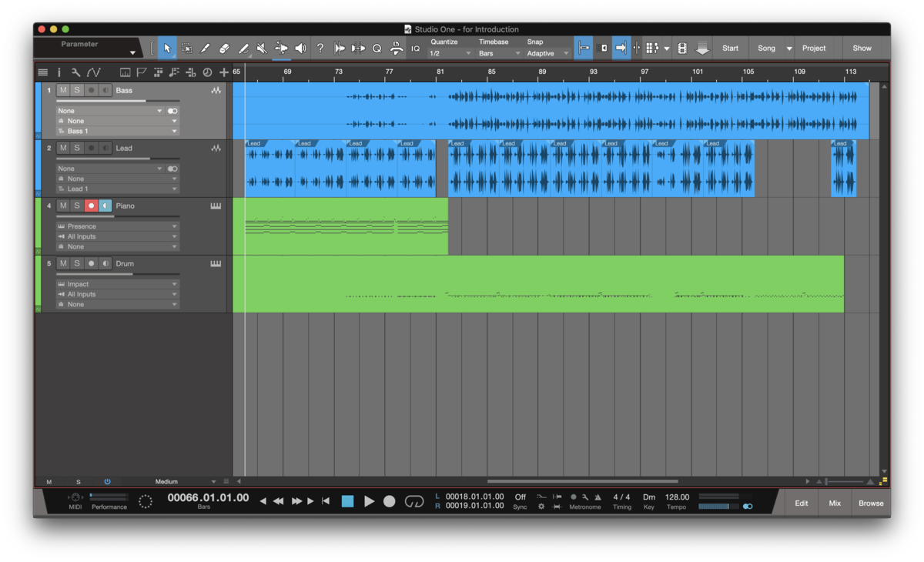Click the Metronome icon in transport
924x562 pixels.
point(598,497)
